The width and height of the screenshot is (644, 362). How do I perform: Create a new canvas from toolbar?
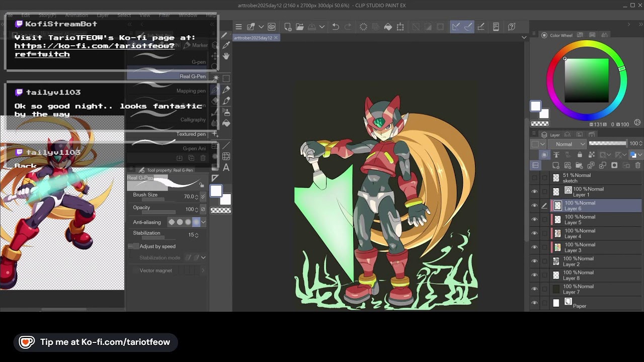pos(288,27)
